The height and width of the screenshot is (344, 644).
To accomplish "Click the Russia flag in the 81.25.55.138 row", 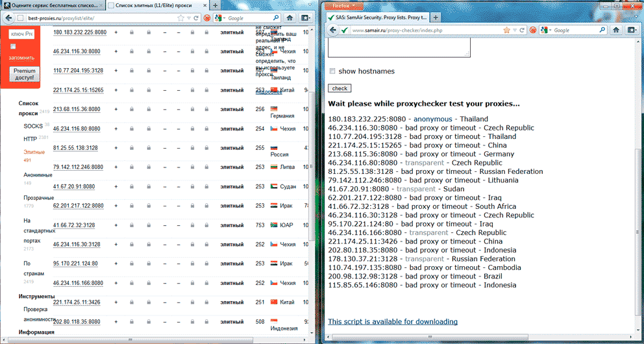I will click(274, 148).
